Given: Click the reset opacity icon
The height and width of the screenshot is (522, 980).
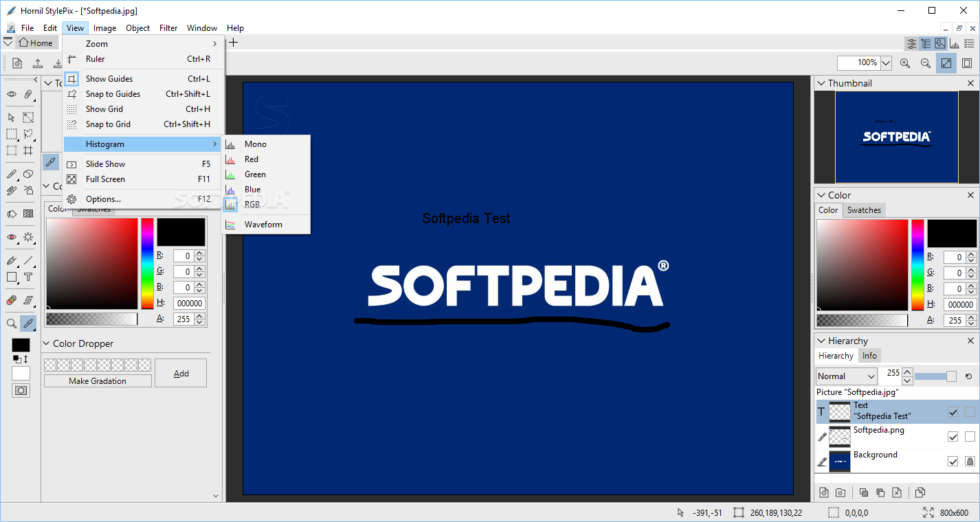Looking at the screenshot, I should pos(968,376).
